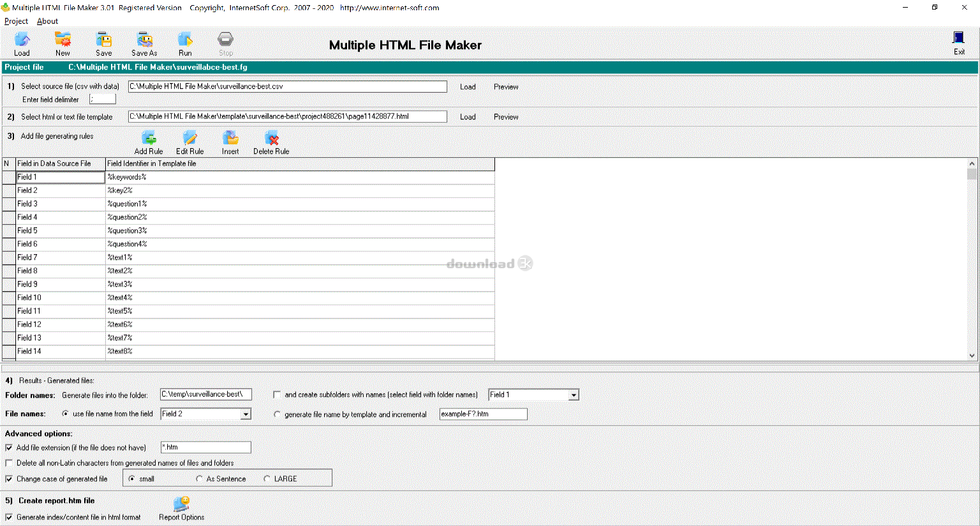Select the %question3% identifier cell
Image resolution: width=980 pixels, height=526 pixels.
[300, 230]
